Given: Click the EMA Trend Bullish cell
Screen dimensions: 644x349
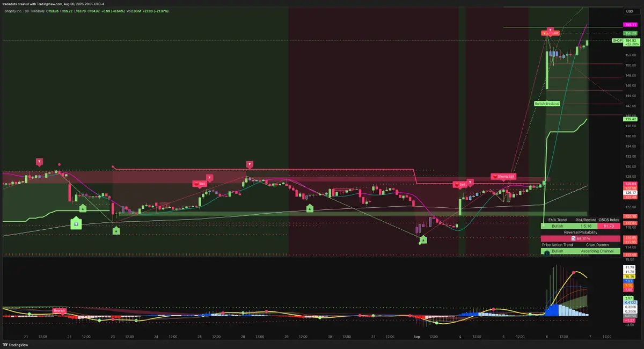Looking at the screenshot, I should pyautogui.click(x=558, y=226).
